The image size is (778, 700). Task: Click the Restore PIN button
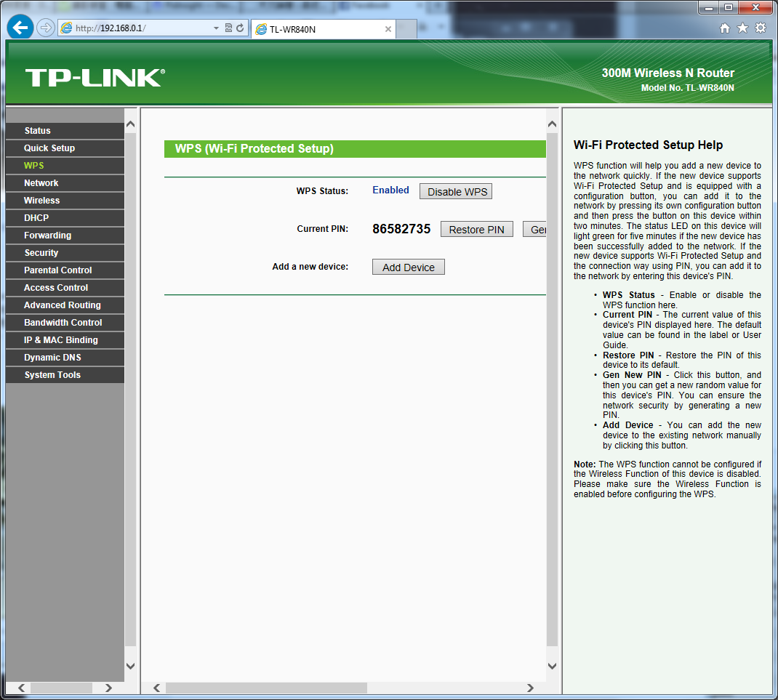476,230
